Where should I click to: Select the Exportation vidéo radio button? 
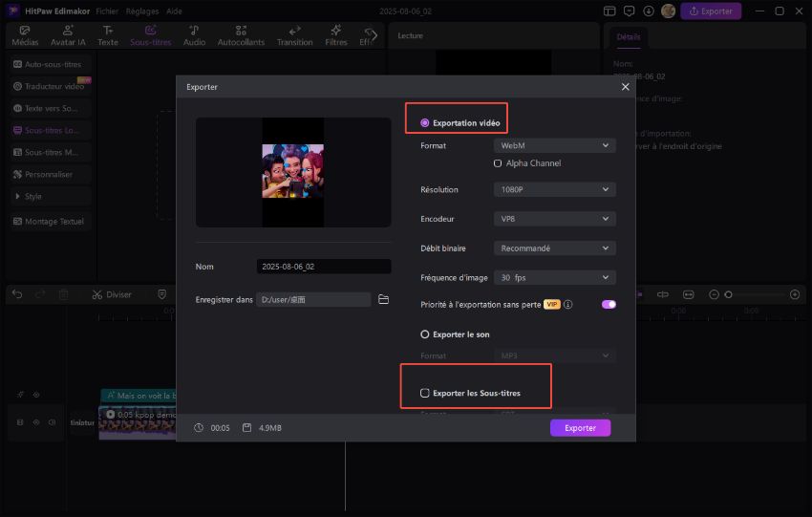[425, 123]
